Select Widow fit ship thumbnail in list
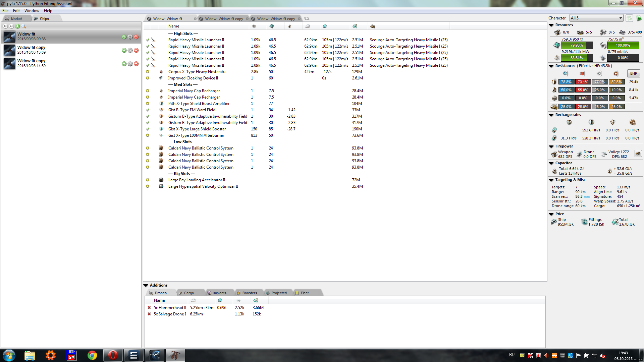The image size is (644, 362). click(x=9, y=37)
